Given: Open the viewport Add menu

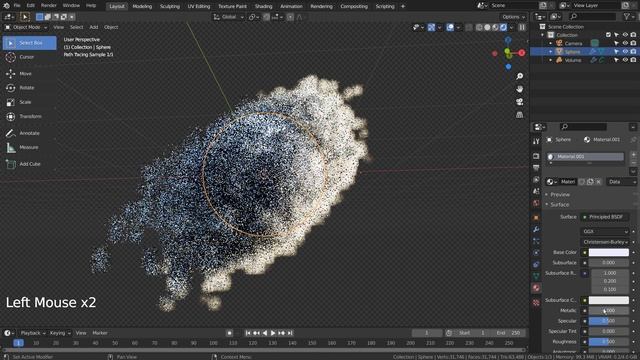Looking at the screenshot, I should pos(93,27).
